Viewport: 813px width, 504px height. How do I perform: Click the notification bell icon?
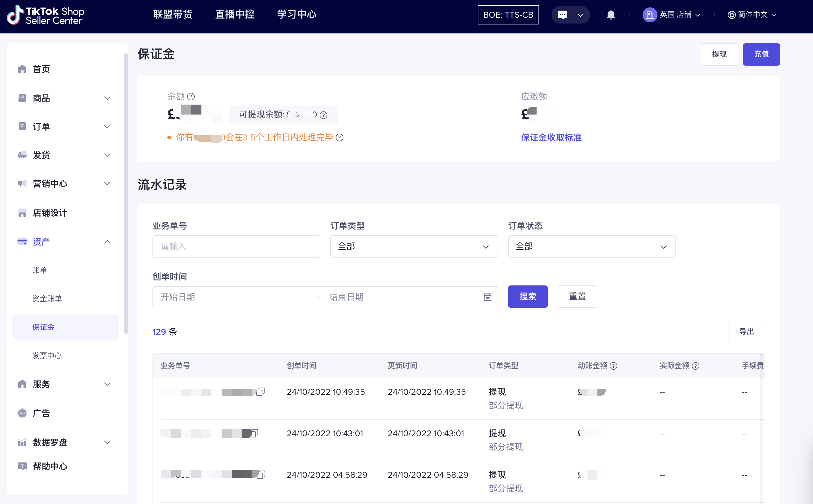[610, 15]
